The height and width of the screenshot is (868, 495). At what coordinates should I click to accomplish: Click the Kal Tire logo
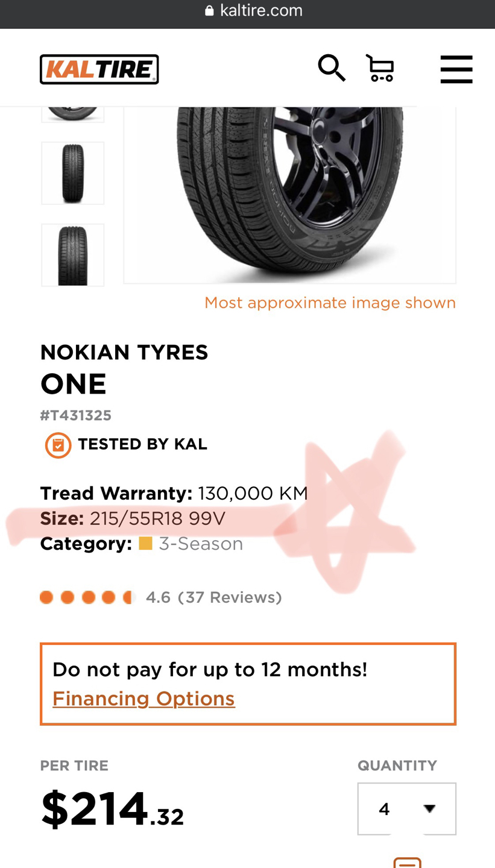[x=99, y=69]
